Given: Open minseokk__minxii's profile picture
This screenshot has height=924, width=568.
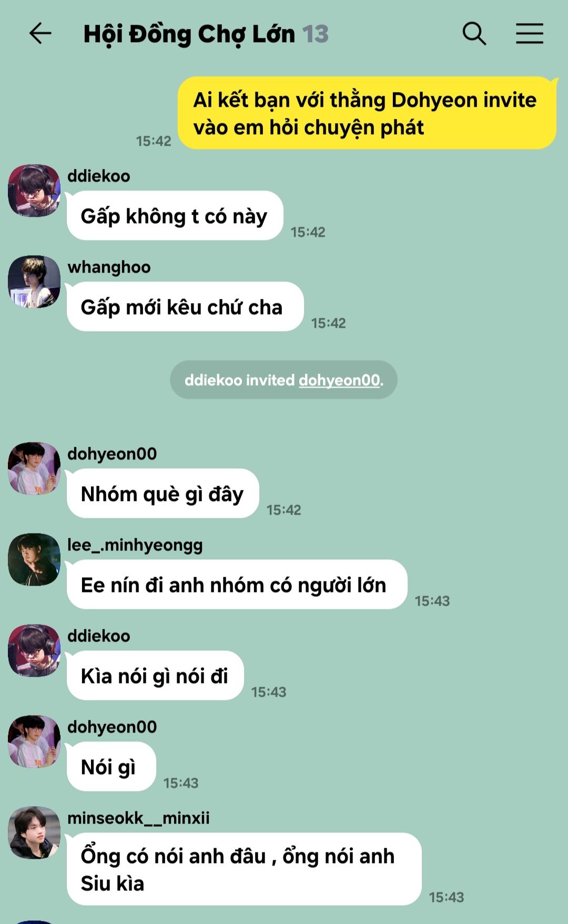Looking at the screenshot, I should [34, 832].
